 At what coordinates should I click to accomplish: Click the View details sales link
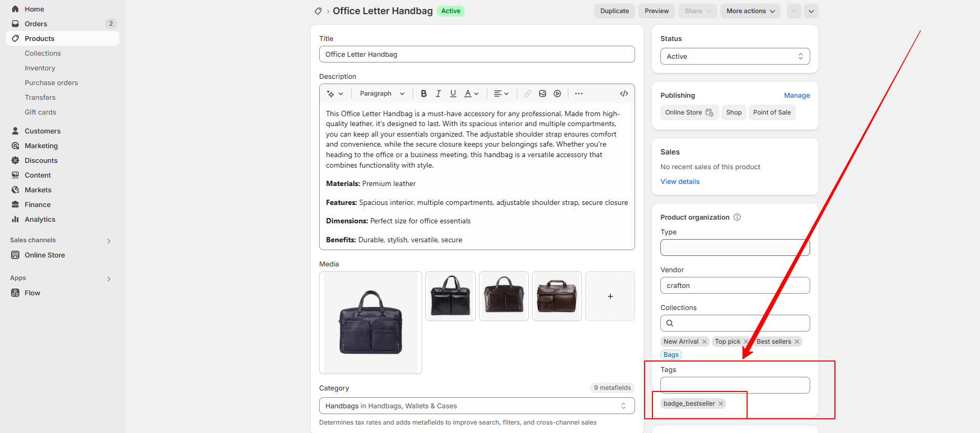coord(680,181)
